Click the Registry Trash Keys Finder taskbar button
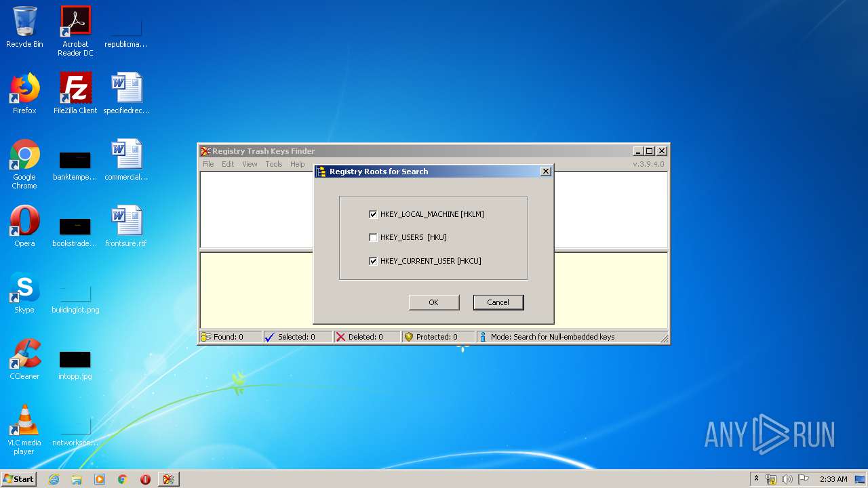Screen dimensions: 868x488 tap(169, 479)
